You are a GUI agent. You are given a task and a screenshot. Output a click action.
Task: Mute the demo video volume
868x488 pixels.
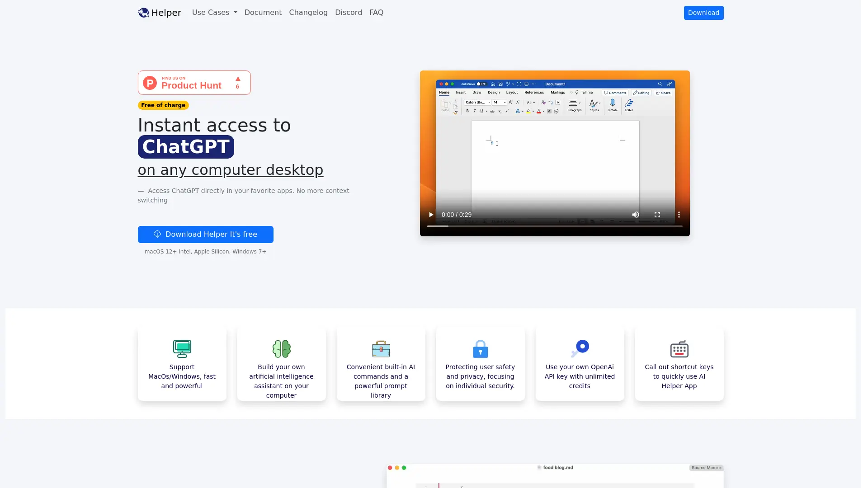pos(636,215)
